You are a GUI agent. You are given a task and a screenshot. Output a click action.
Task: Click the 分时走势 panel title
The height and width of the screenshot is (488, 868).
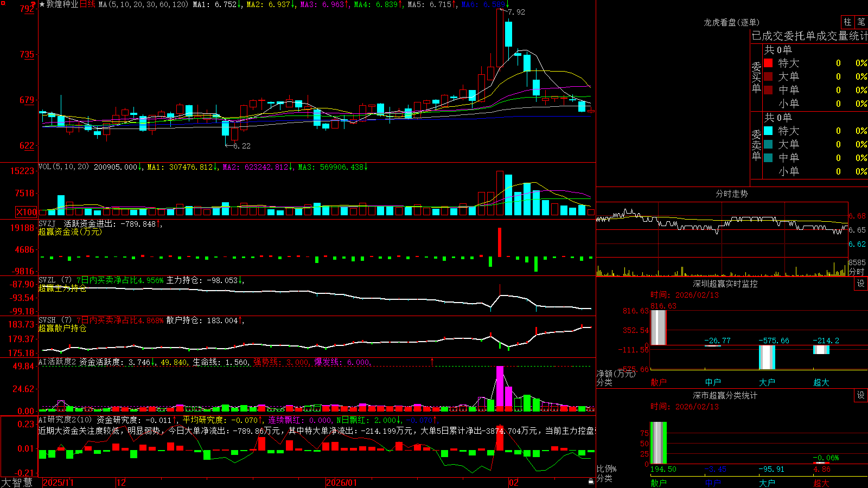point(732,194)
